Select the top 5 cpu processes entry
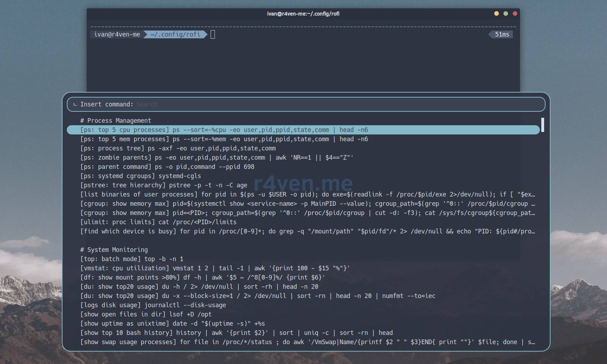Screen dimensions: 607x364 tap(224, 130)
